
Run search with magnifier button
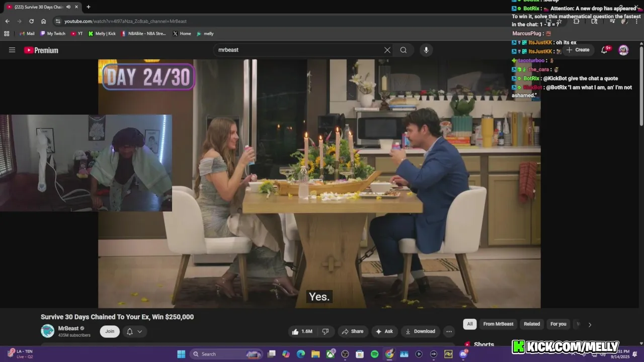click(x=404, y=50)
